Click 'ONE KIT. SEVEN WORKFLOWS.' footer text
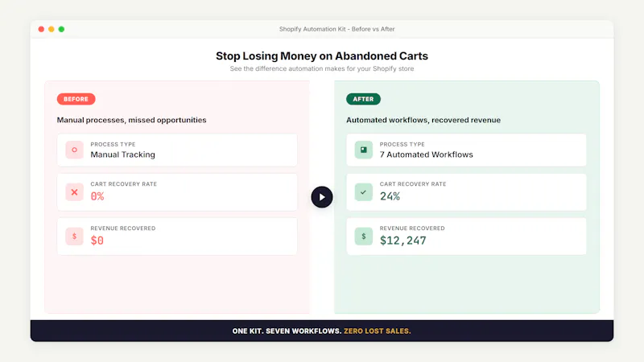Image resolution: width=644 pixels, height=362 pixels. click(287, 331)
